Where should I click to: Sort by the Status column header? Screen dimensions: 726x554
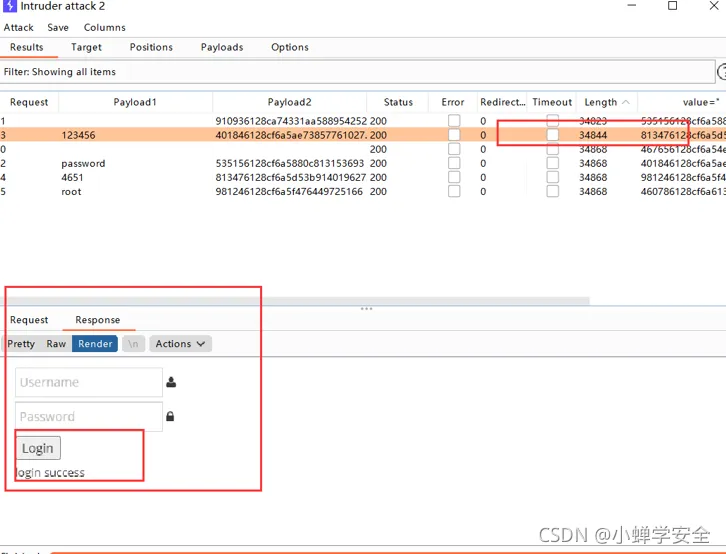[x=398, y=102]
